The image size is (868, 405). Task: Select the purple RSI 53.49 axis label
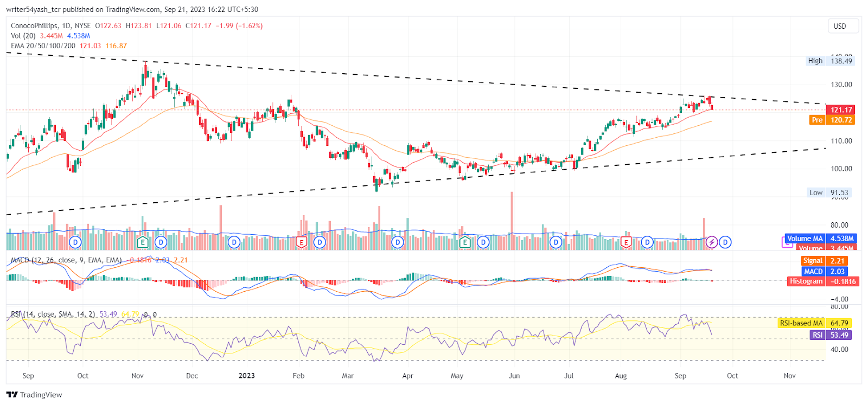coord(831,335)
